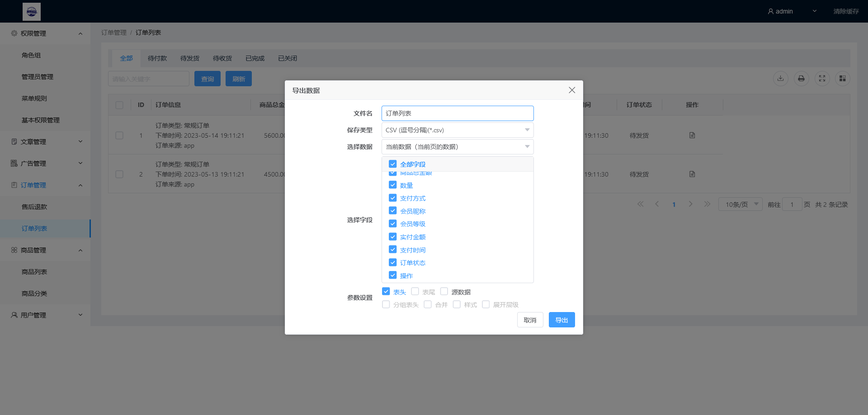This screenshot has width=868, height=415.
Task: Toggle the select-all checkbox in table header
Action: (119, 105)
